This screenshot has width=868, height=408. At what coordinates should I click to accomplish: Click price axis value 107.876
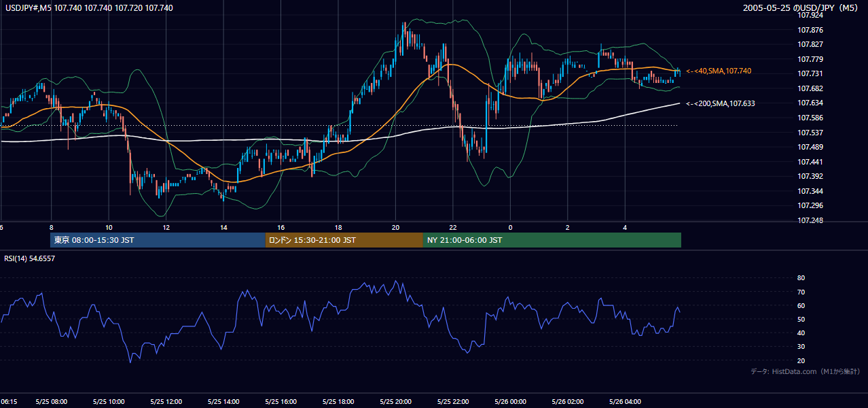pyautogui.click(x=811, y=30)
